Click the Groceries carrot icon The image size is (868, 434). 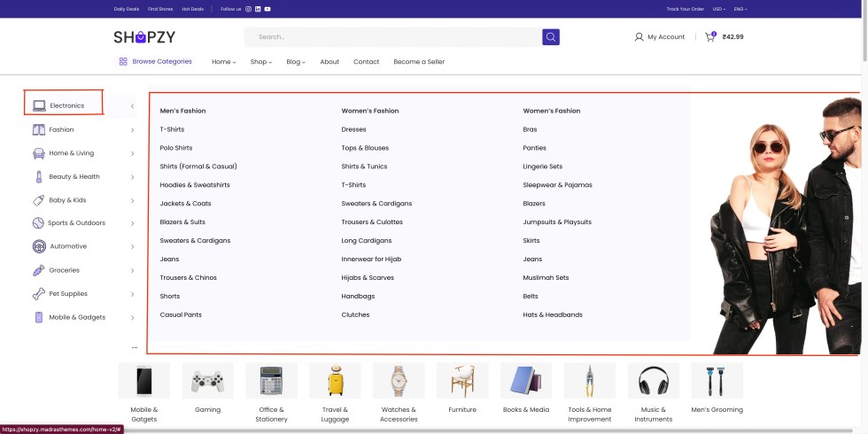39,270
